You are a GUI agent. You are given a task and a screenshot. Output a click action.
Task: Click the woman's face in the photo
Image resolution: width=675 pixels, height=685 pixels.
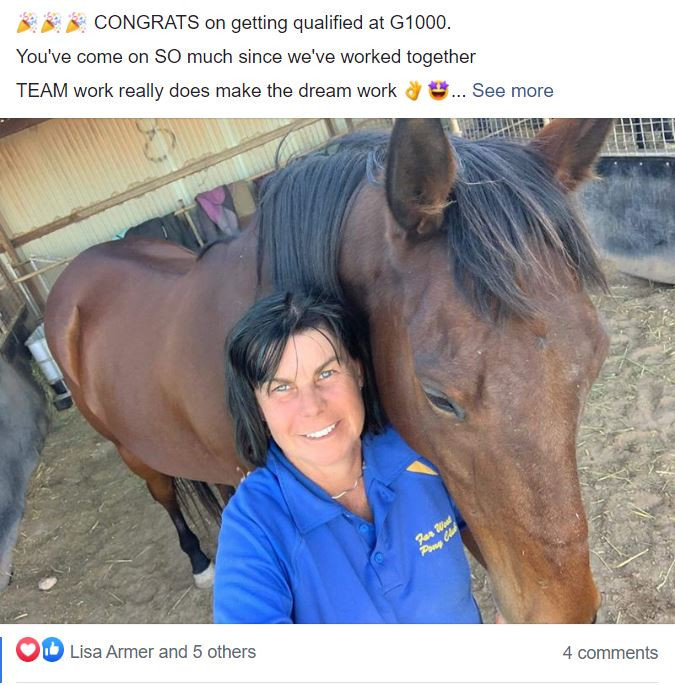point(312,402)
